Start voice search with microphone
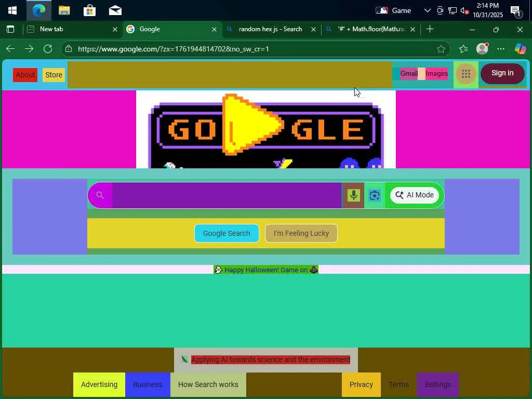532x399 pixels. pos(353,195)
